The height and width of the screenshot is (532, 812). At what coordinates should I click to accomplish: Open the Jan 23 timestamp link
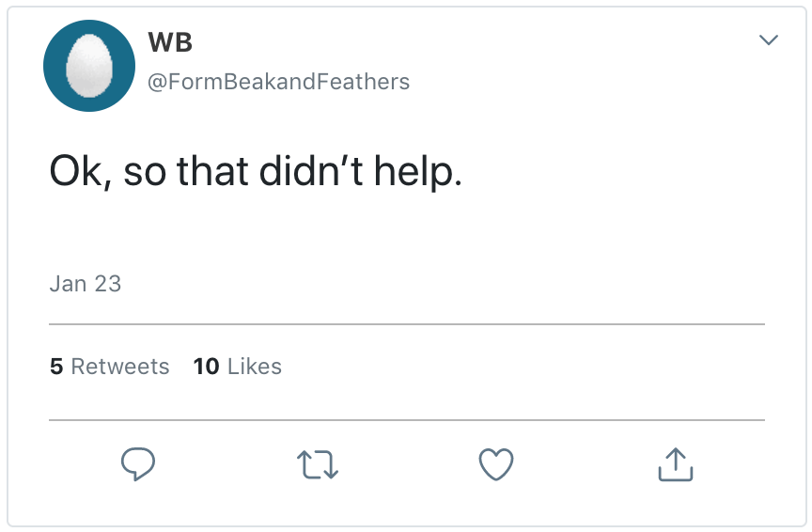coord(85,284)
